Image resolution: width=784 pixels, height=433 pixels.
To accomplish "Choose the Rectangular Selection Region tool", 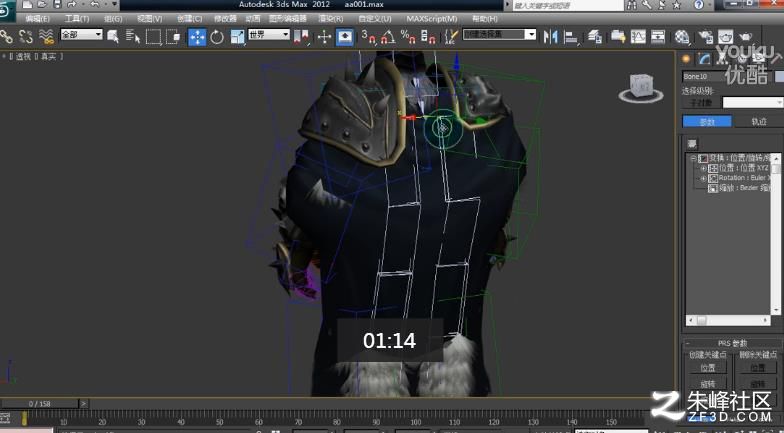I will coord(153,36).
